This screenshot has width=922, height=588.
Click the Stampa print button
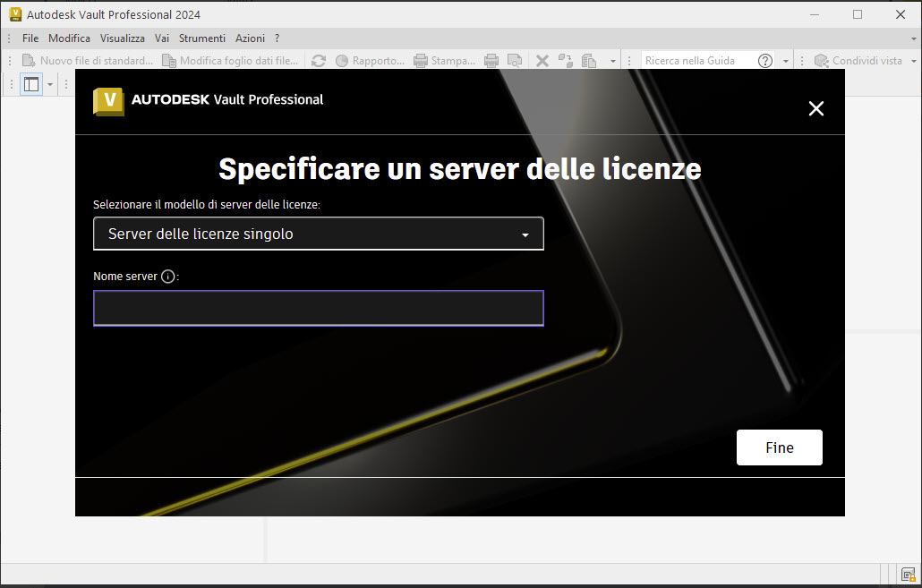click(444, 61)
